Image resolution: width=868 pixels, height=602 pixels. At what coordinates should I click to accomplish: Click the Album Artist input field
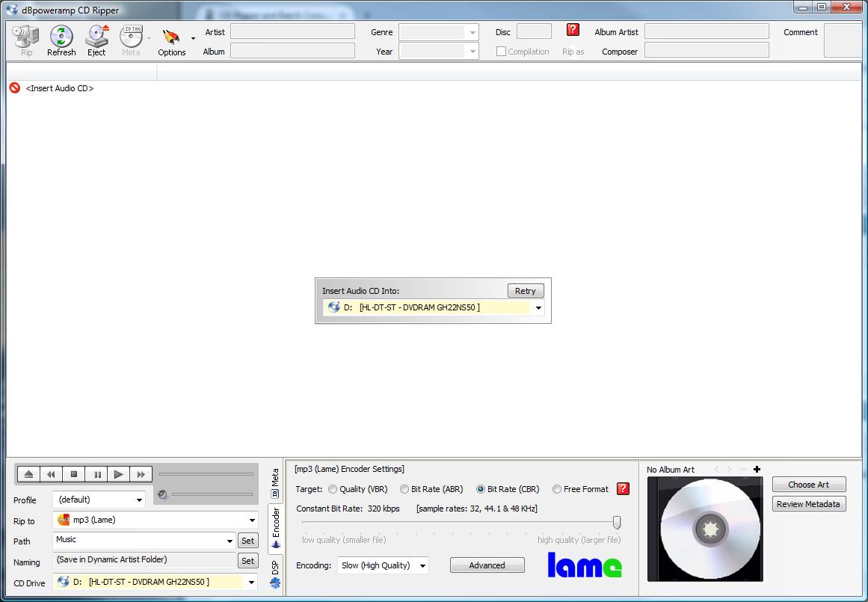(x=707, y=31)
